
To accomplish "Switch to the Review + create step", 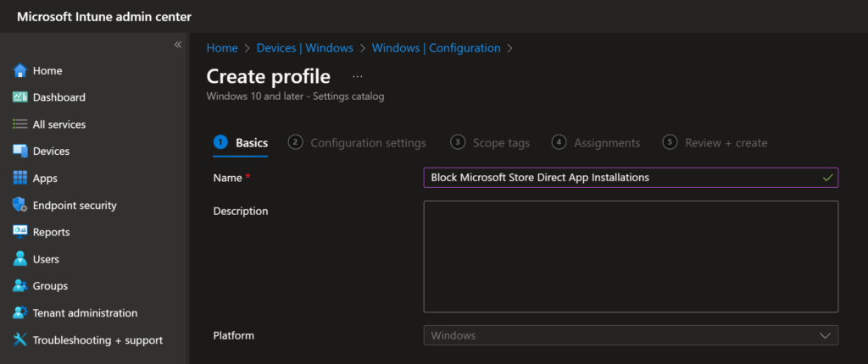I will pyautogui.click(x=715, y=143).
